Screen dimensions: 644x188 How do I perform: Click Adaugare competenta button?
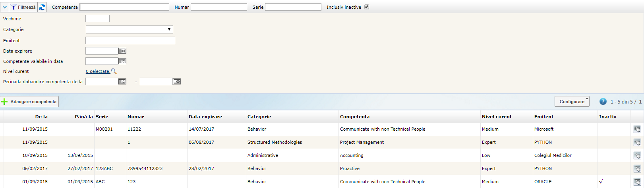pyautogui.click(x=30, y=102)
